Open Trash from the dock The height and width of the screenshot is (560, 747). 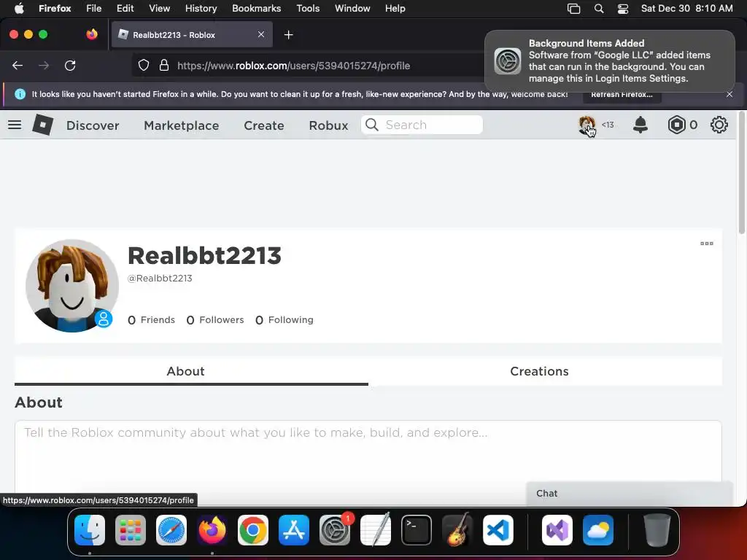click(x=657, y=530)
